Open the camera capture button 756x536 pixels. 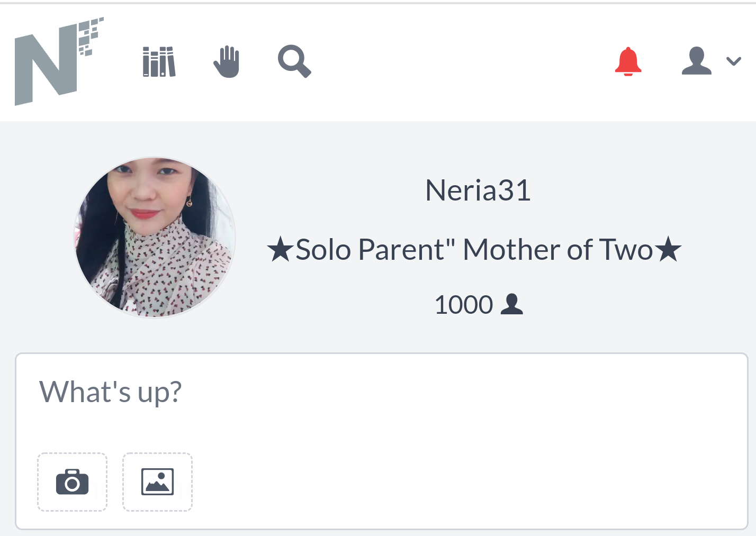click(72, 482)
